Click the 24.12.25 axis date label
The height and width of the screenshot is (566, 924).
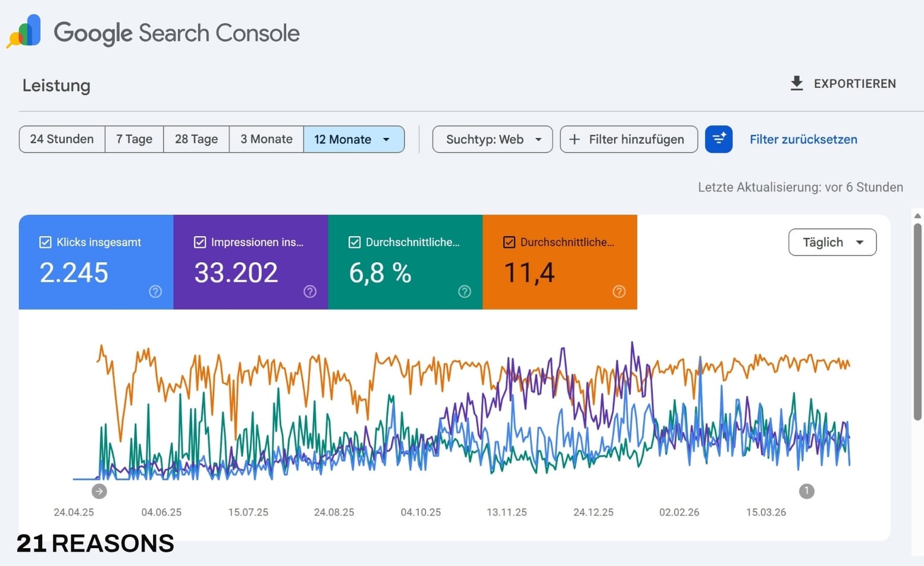click(593, 512)
